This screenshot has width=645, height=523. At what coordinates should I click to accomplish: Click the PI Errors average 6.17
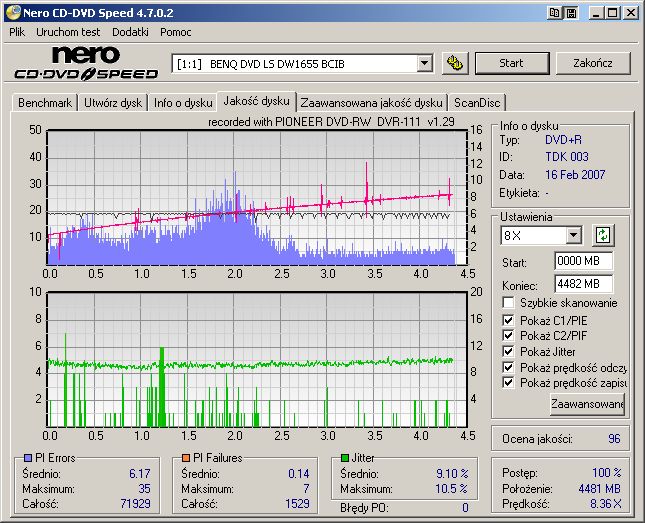(x=140, y=474)
